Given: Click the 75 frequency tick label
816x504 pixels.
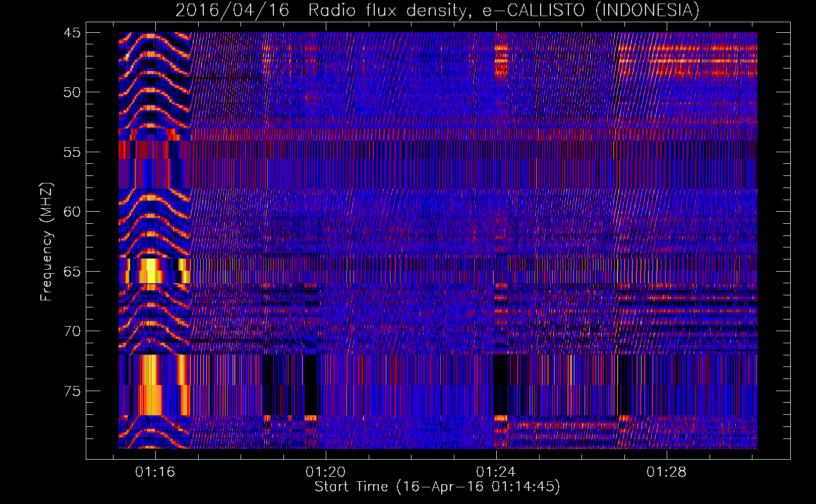Looking at the screenshot, I should pos(72,391).
